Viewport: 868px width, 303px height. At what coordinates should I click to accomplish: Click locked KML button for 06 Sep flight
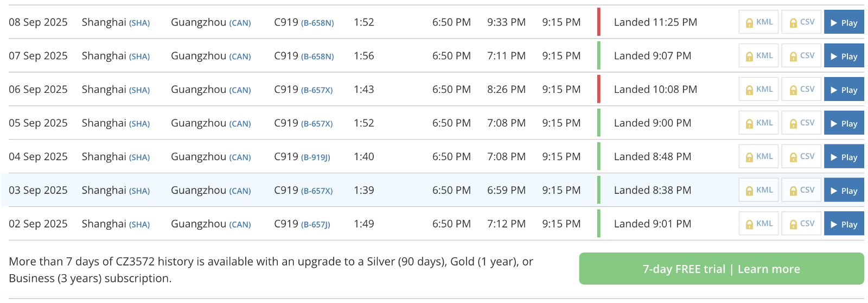(x=759, y=90)
